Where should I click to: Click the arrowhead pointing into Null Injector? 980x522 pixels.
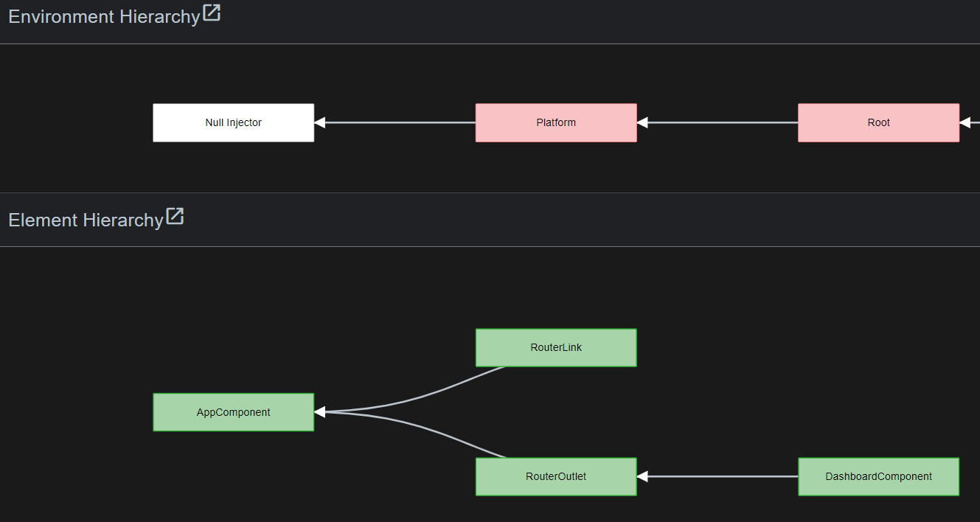[x=319, y=122]
